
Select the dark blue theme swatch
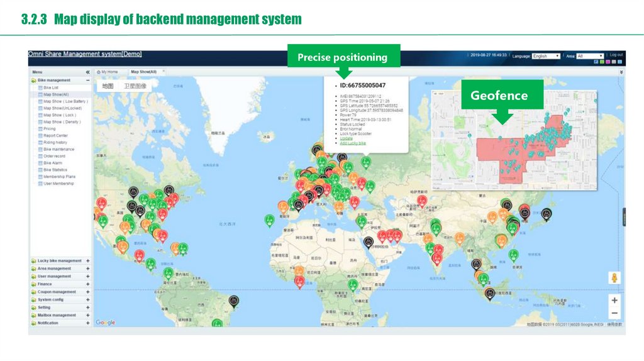pos(596,62)
